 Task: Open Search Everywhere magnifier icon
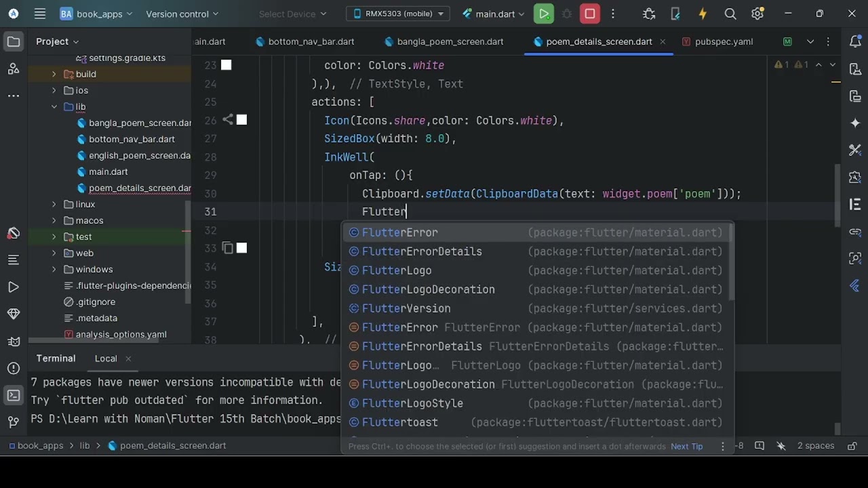coord(730,14)
